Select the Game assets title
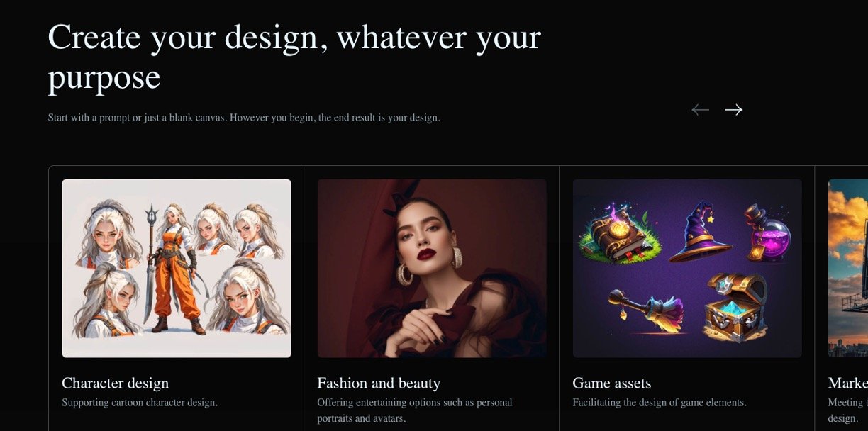The width and height of the screenshot is (868, 431). pyautogui.click(x=612, y=384)
